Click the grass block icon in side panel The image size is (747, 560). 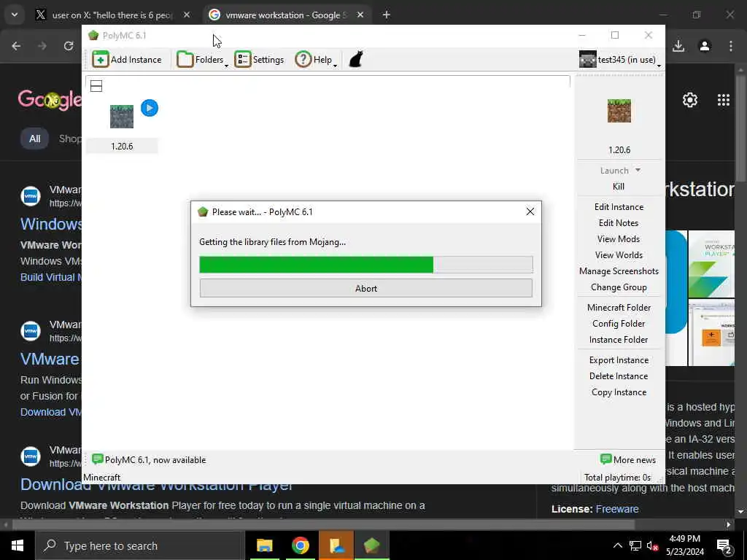[x=619, y=111]
